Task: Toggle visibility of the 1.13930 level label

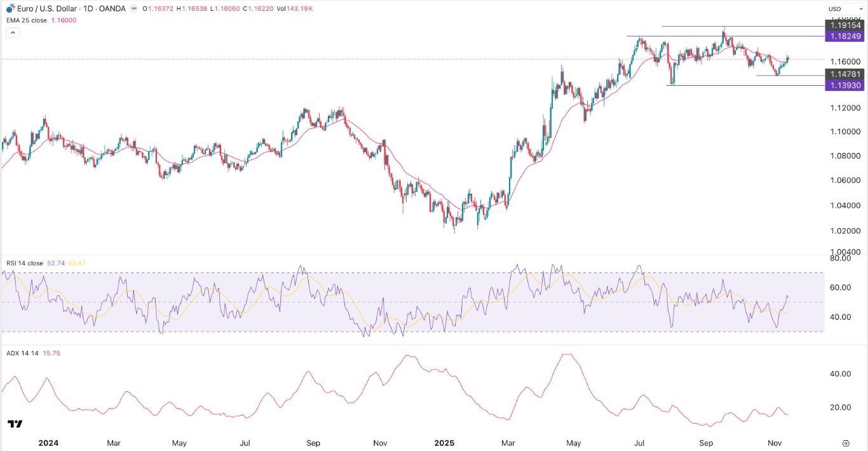Action: [846, 85]
